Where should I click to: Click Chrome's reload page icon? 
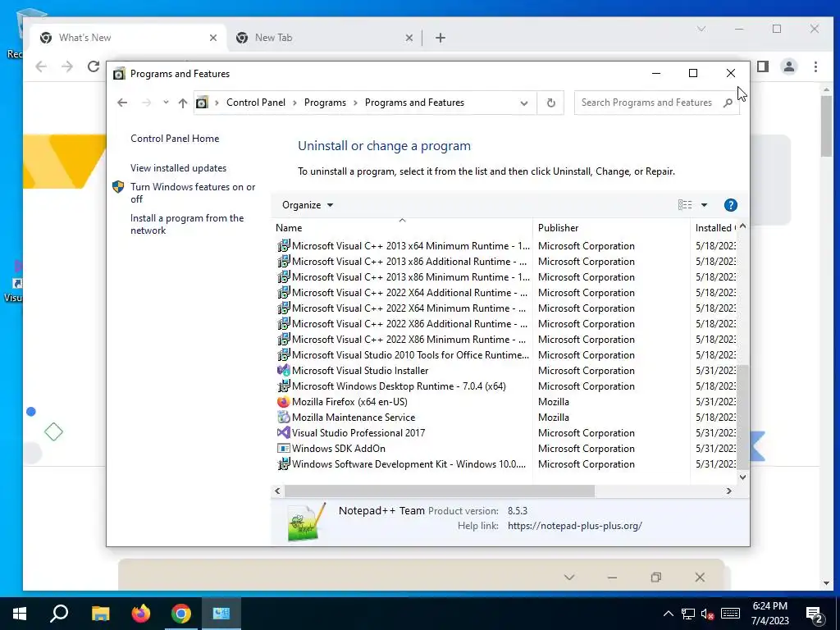pos(94,66)
